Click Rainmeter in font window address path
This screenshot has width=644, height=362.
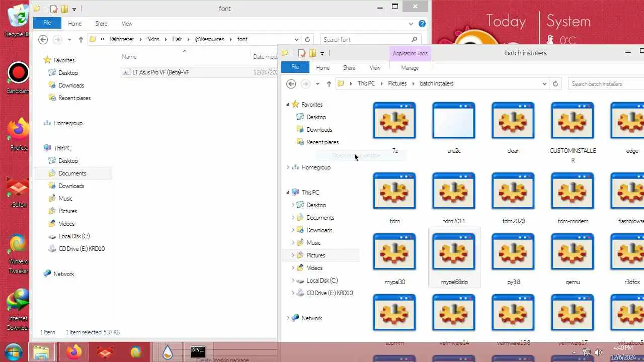coord(123,39)
